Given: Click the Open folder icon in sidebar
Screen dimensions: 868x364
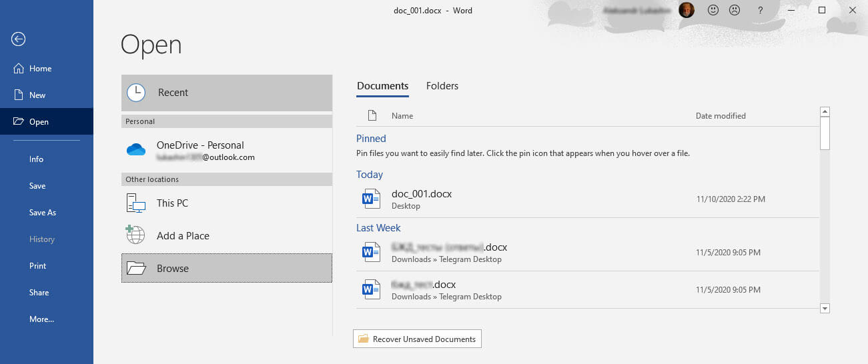Looking at the screenshot, I should click(19, 121).
